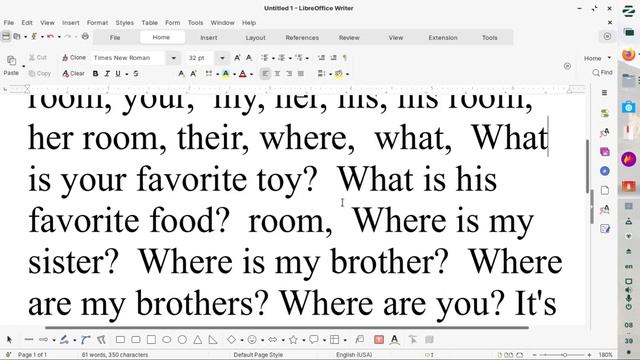Decrease paragraph indent
640x360 pixels.
click(x=333, y=58)
